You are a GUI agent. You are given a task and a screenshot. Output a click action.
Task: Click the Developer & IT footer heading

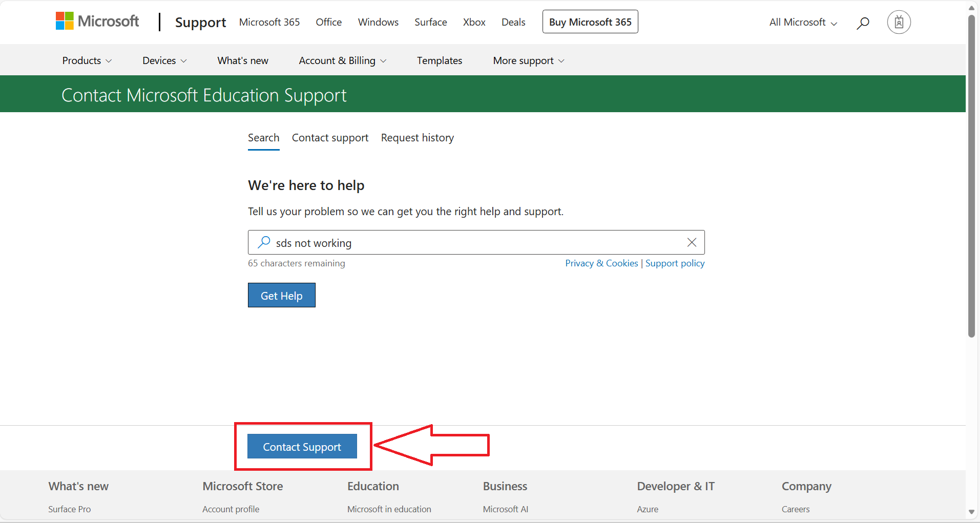click(676, 486)
